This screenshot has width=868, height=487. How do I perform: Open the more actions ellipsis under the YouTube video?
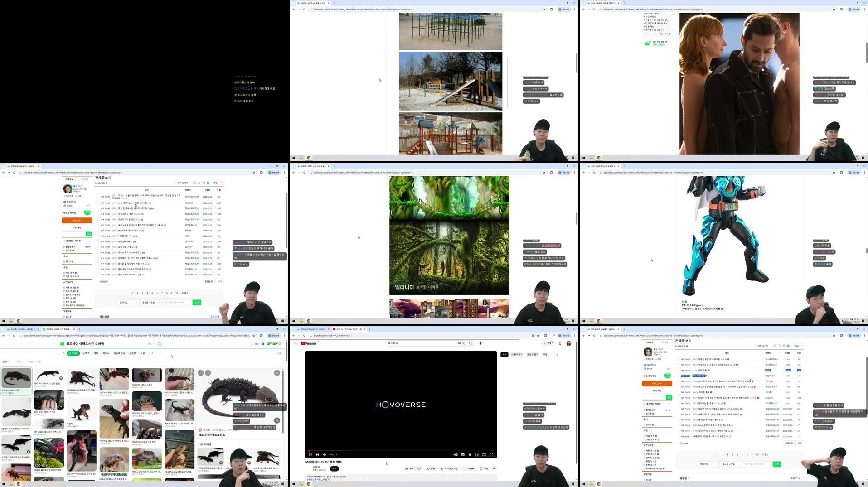(494, 468)
